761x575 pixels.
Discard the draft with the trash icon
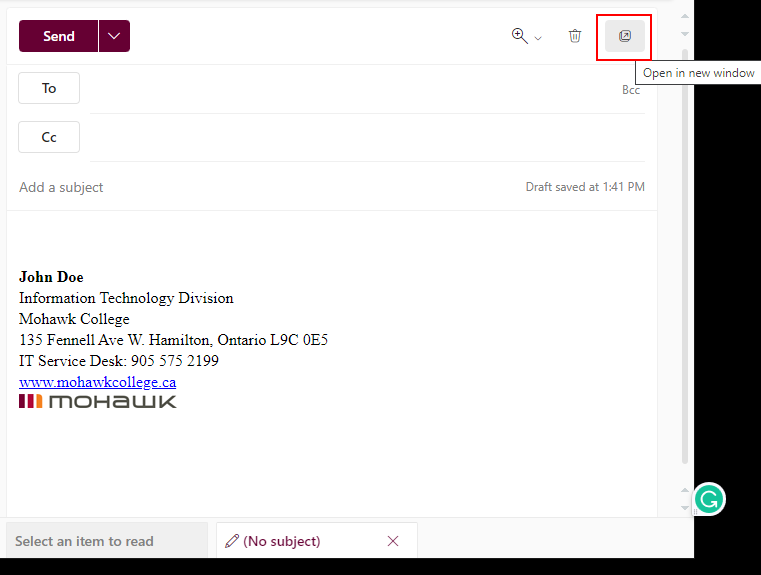coord(575,36)
